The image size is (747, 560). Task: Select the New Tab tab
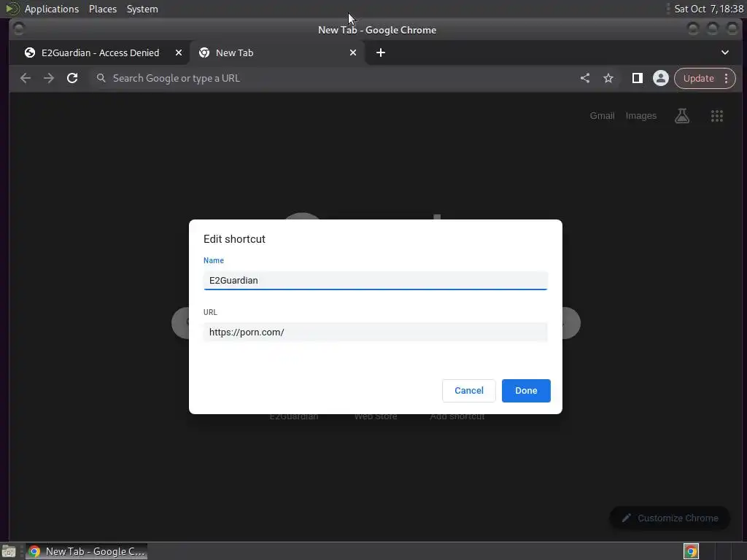pyautogui.click(x=277, y=52)
